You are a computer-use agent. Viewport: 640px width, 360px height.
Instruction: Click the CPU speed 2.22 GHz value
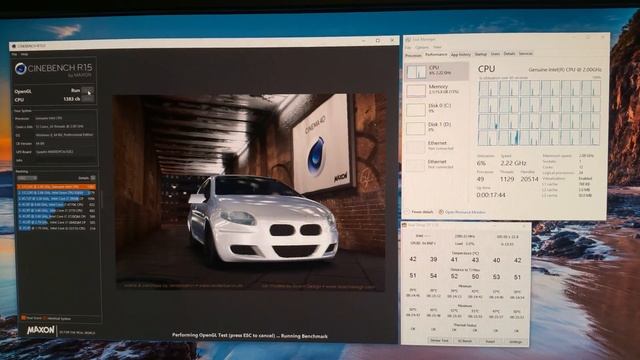513,163
